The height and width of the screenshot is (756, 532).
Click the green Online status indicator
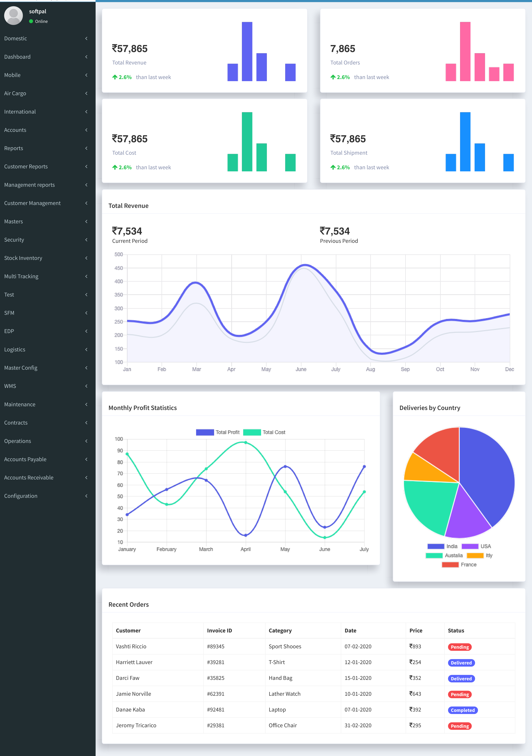tap(31, 21)
